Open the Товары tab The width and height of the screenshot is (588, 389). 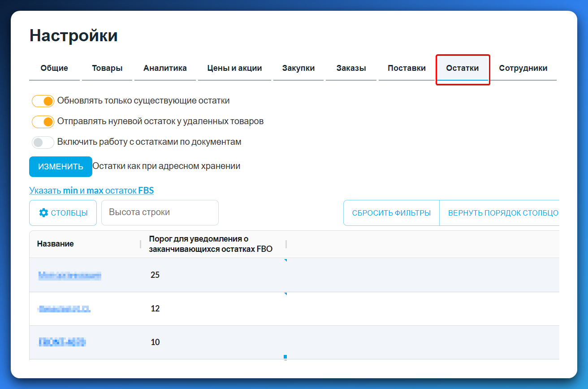point(107,69)
